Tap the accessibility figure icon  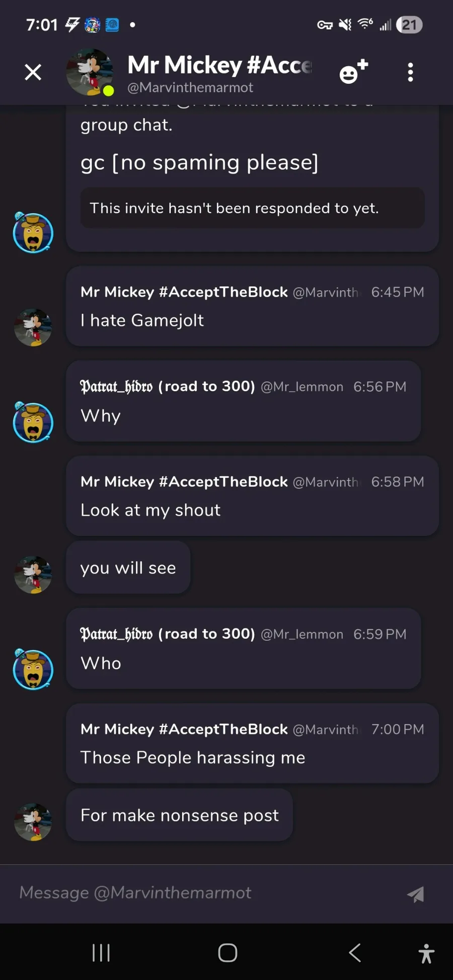click(426, 953)
